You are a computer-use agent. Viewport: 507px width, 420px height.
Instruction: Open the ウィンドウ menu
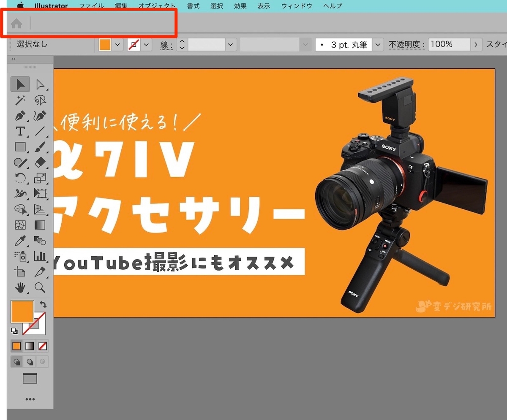297,6
